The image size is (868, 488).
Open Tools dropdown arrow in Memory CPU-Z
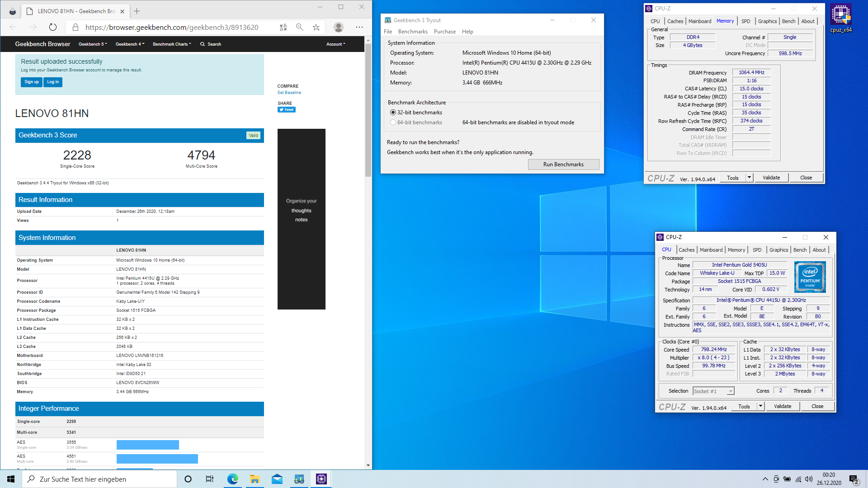[749, 178]
